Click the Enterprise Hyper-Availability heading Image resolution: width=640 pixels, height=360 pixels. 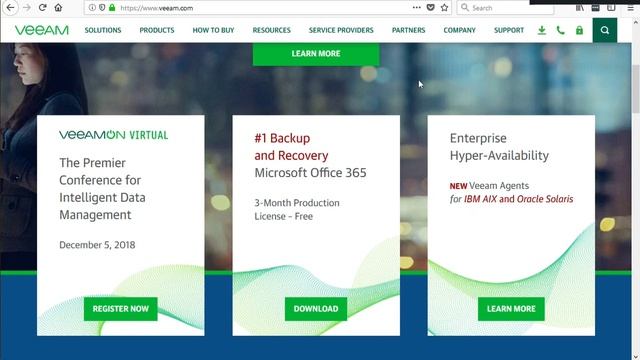pyautogui.click(x=499, y=147)
